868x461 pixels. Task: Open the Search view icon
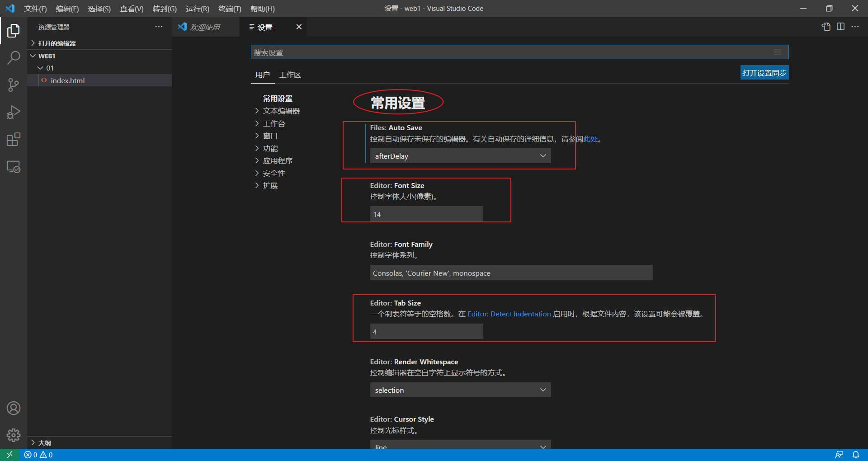[x=14, y=58]
